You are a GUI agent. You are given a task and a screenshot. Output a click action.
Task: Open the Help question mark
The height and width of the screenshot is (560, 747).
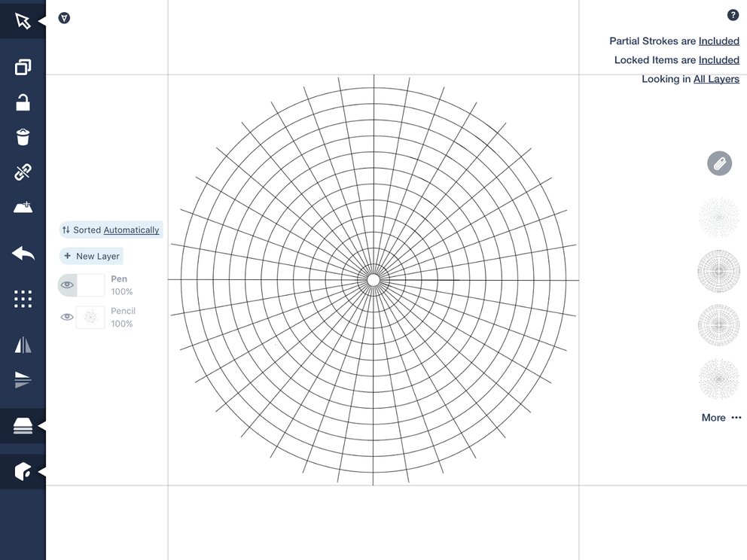tap(733, 14)
